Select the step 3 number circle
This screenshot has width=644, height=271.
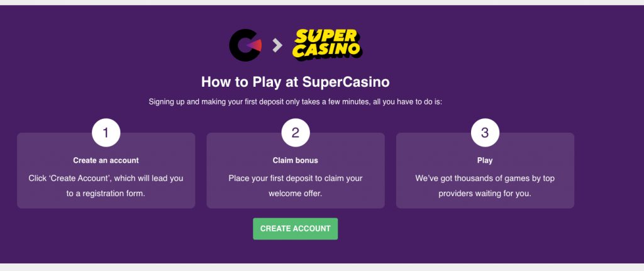[485, 133]
